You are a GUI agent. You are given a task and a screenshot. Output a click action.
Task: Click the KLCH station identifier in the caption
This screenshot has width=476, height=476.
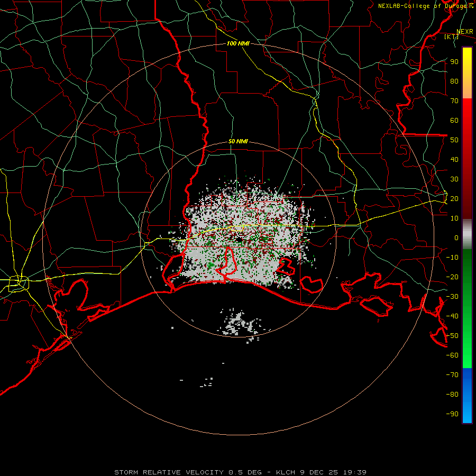tap(286, 472)
